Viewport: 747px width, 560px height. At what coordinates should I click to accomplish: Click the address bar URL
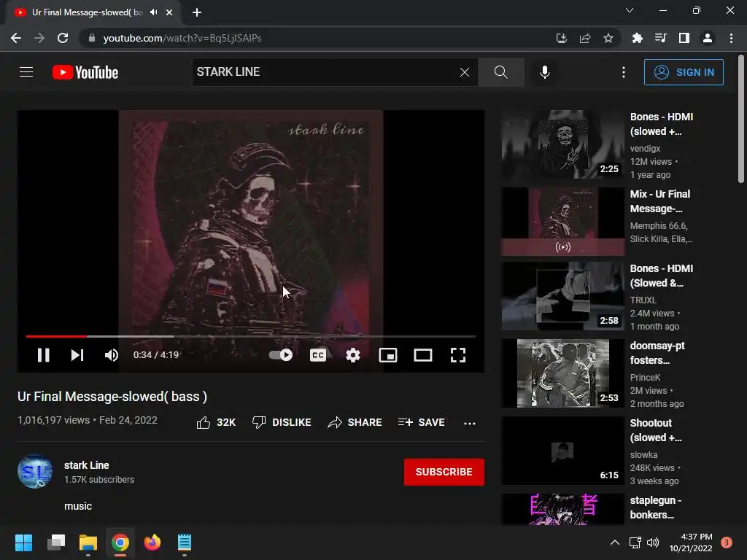[182, 38]
